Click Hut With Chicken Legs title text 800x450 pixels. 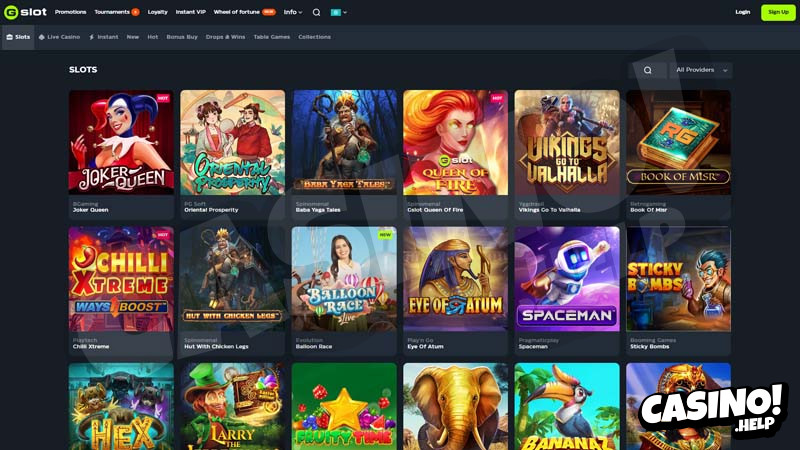pos(216,346)
